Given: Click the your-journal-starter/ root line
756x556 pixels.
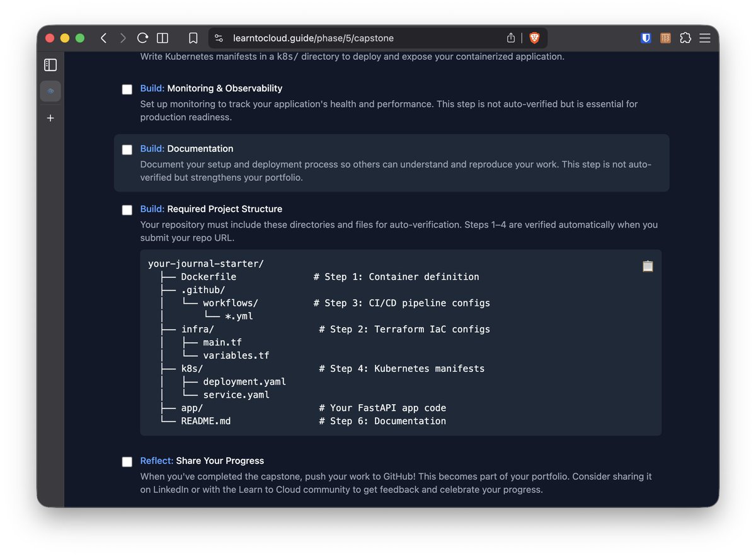Looking at the screenshot, I should pyautogui.click(x=206, y=264).
